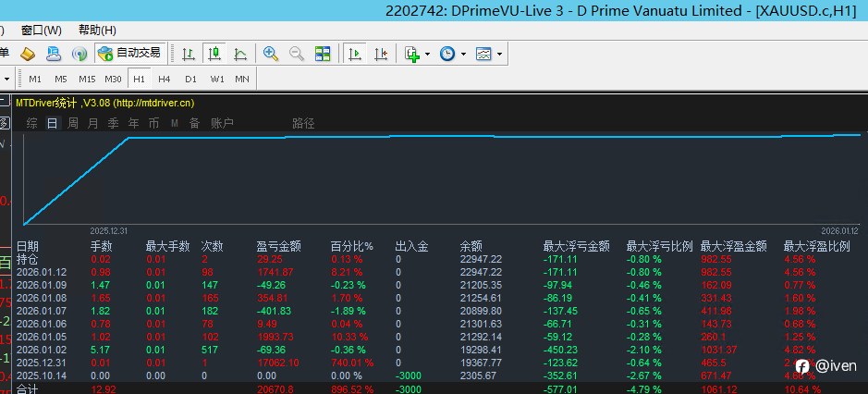Viewport: 868px width, 394px height.
Task: Click the 21205.35 balance cell
Action: (481, 285)
